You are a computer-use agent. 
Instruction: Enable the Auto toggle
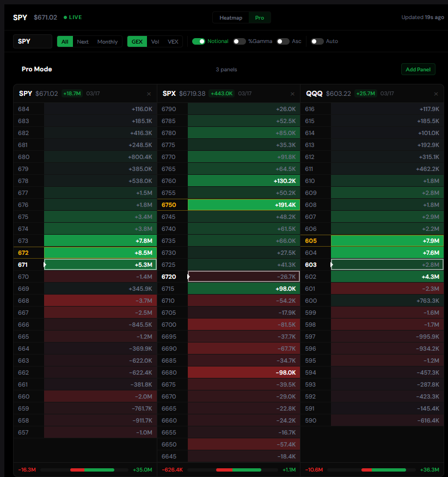[x=317, y=41]
